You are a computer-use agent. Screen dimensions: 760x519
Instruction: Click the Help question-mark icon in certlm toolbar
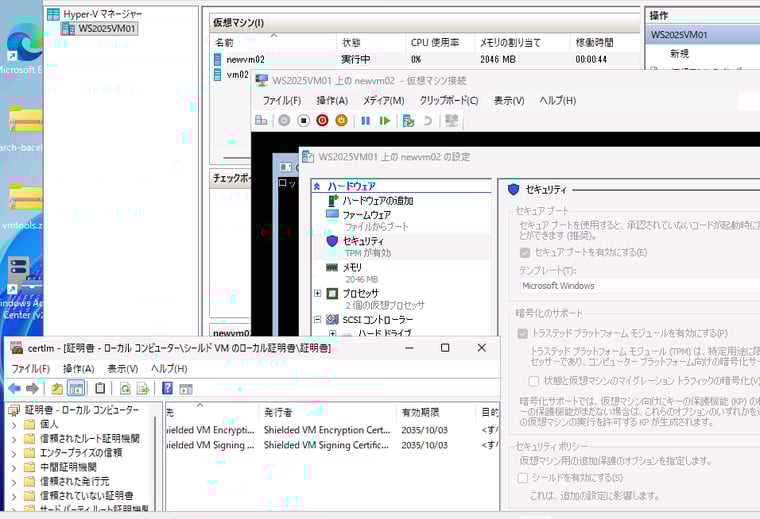pyautogui.click(x=167, y=388)
